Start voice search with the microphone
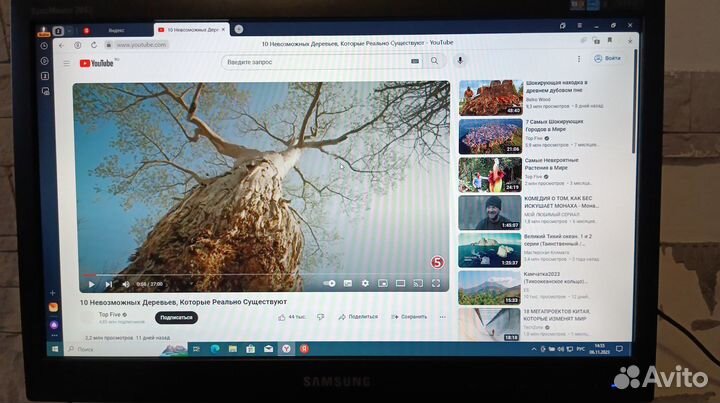Image resolution: width=720 pixels, height=403 pixels. (460, 61)
